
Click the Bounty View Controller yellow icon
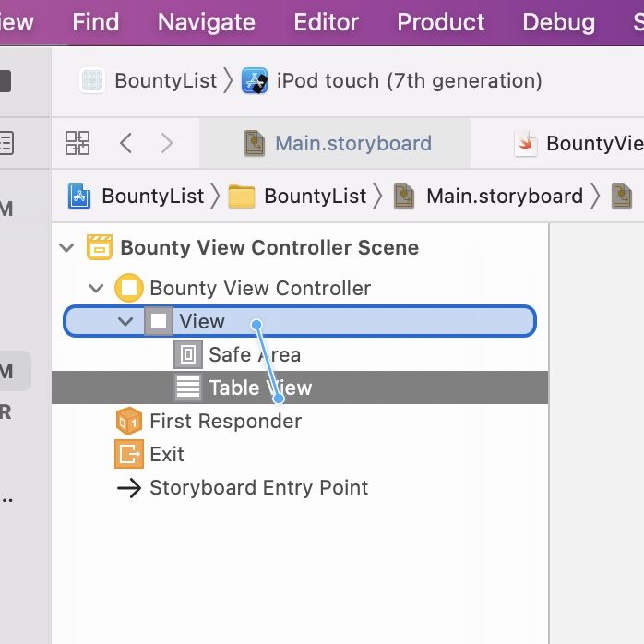(x=129, y=288)
